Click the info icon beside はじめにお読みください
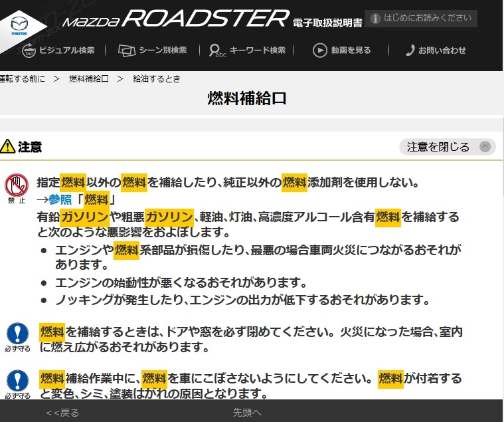Image resolution: width=504 pixels, height=422 pixels. pyautogui.click(x=375, y=19)
